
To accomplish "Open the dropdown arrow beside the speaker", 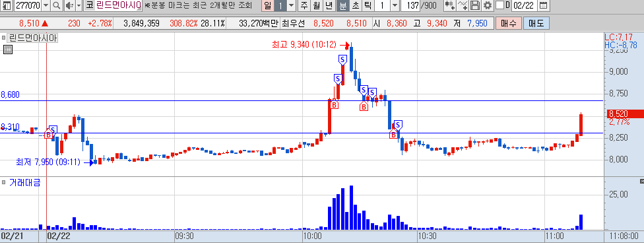I will (x=79, y=6).
